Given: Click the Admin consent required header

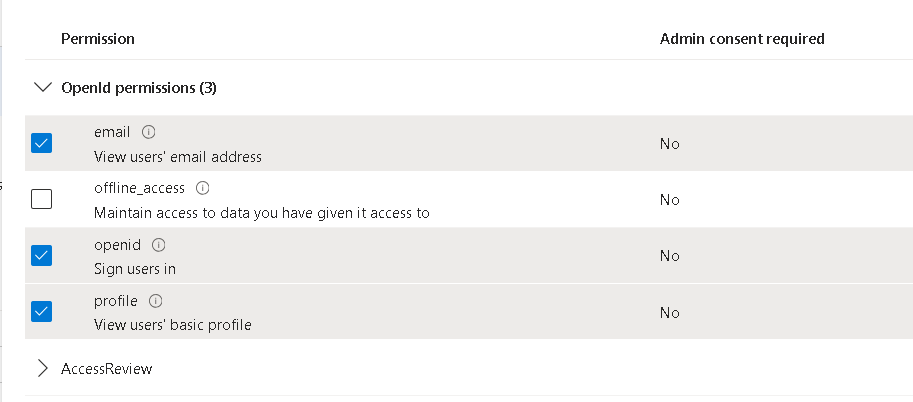Looking at the screenshot, I should [742, 39].
